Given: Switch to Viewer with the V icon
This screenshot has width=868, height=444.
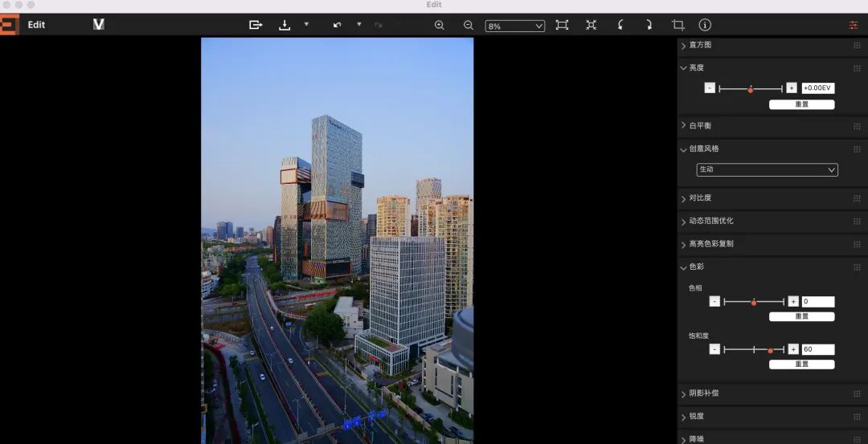Looking at the screenshot, I should pos(99,24).
